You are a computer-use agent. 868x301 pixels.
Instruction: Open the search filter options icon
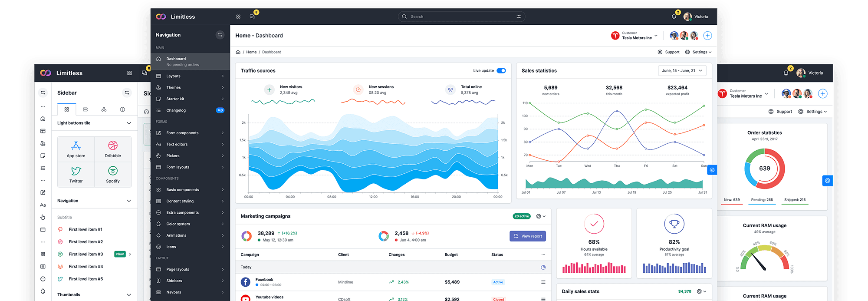point(518,17)
